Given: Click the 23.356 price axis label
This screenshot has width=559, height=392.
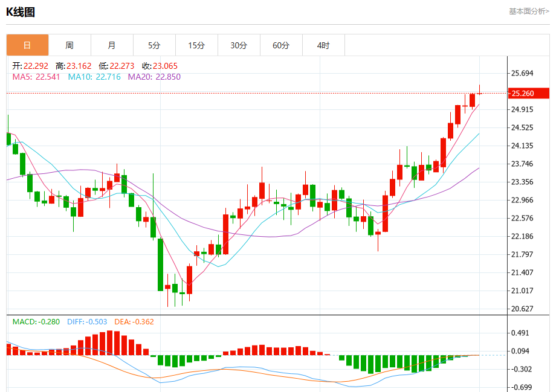Looking at the screenshot, I should (522, 182).
